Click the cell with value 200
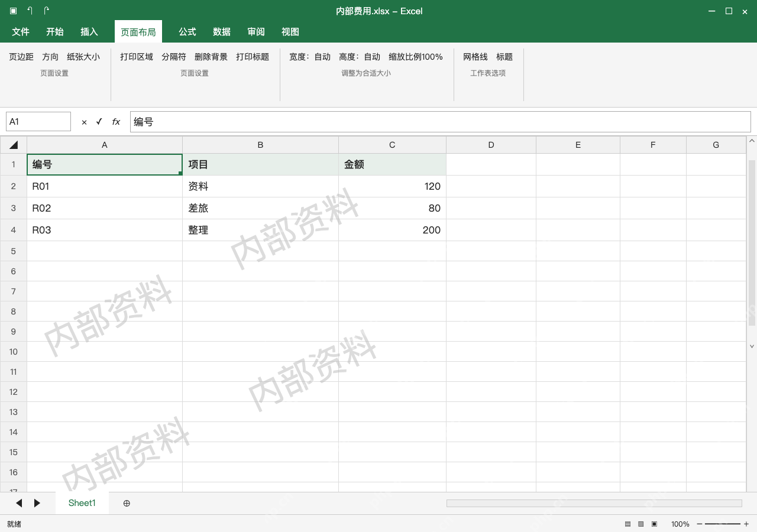 point(392,230)
